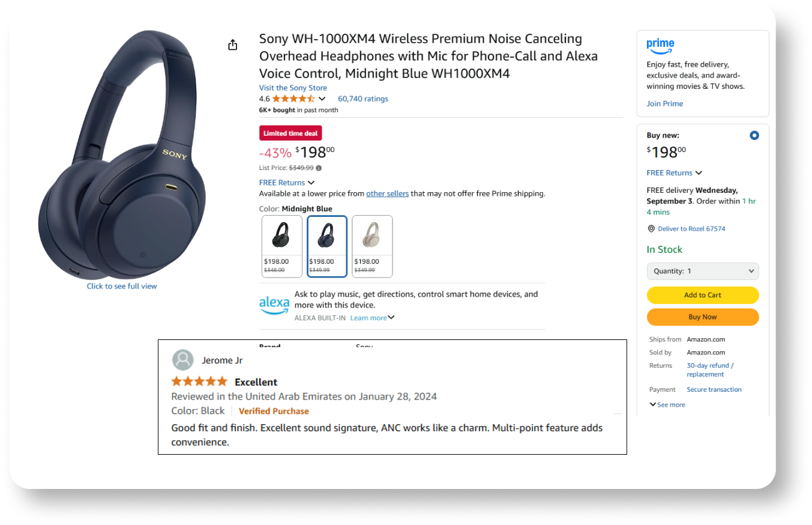Image resolution: width=812 pixels, height=525 pixels.
Task: Open the Visit the Sony Store link
Action: 293,88
